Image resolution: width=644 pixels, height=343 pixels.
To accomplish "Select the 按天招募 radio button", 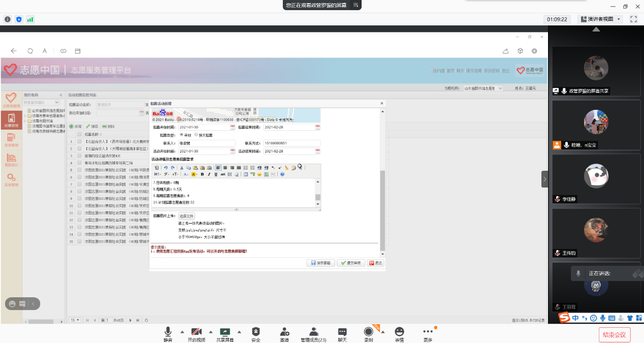I will tap(197, 135).
